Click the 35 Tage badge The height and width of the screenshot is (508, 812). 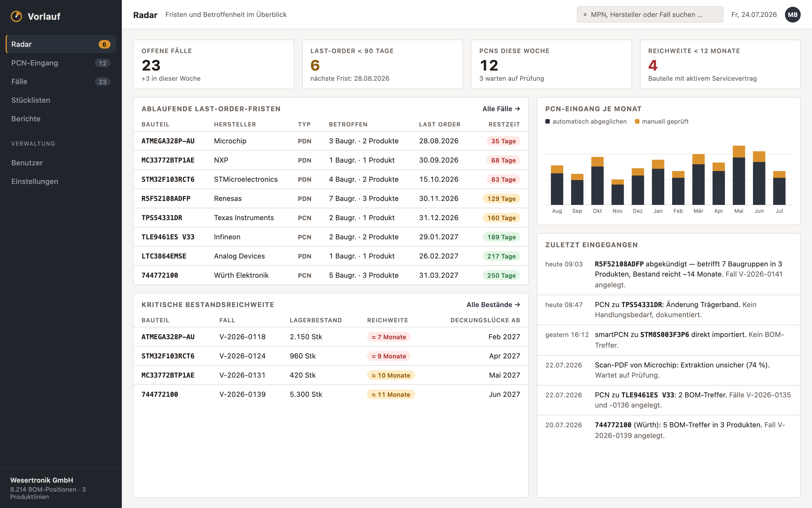click(x=503, y=141)
